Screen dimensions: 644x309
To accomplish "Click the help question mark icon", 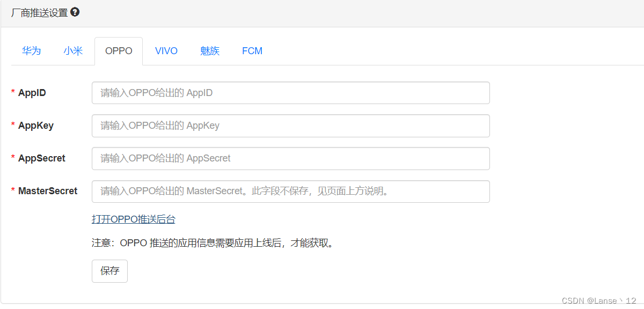I will [75, 12].
